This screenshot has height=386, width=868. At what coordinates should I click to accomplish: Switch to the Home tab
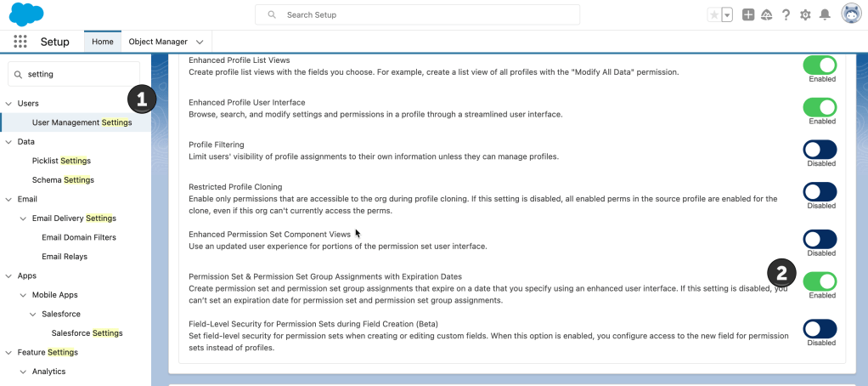[x=102, y=42]
